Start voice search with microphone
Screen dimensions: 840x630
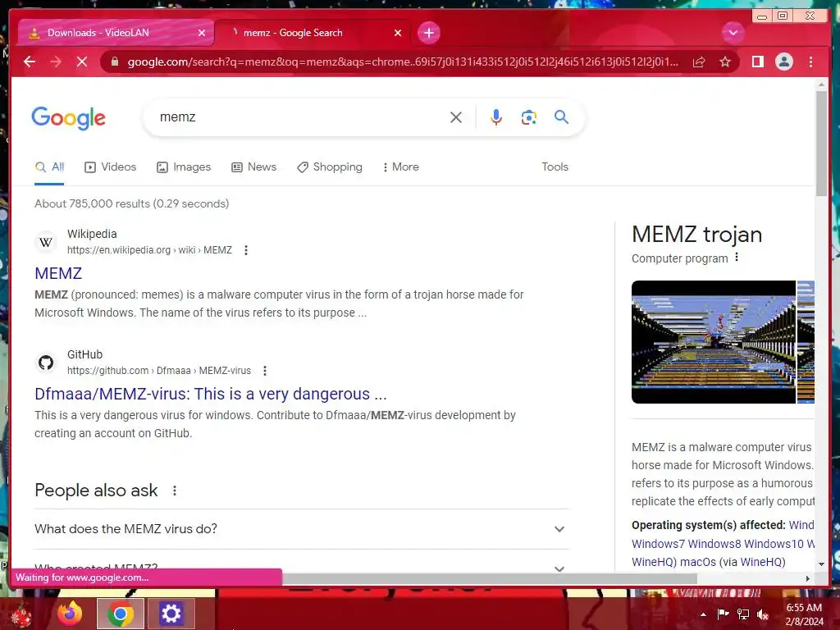point(496,117)
